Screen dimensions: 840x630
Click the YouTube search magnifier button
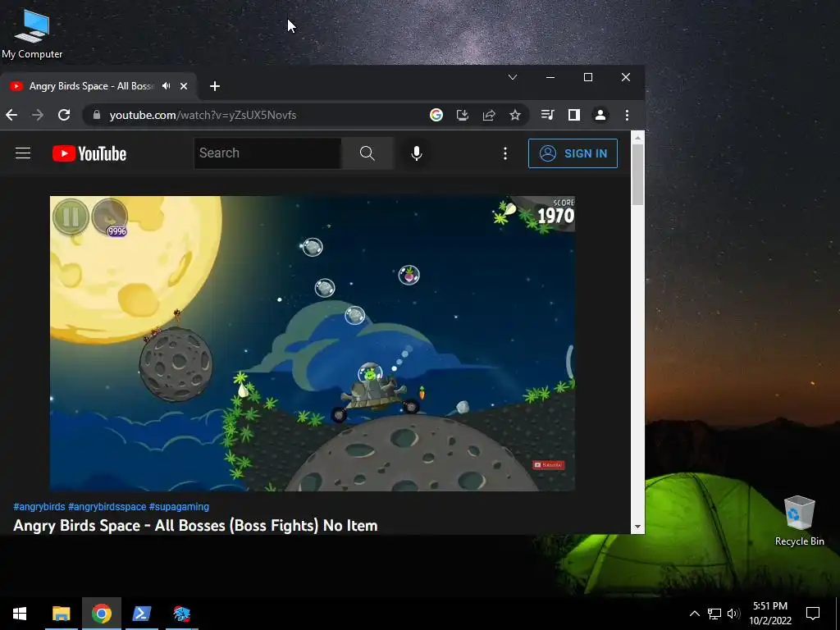click(367, 153)
